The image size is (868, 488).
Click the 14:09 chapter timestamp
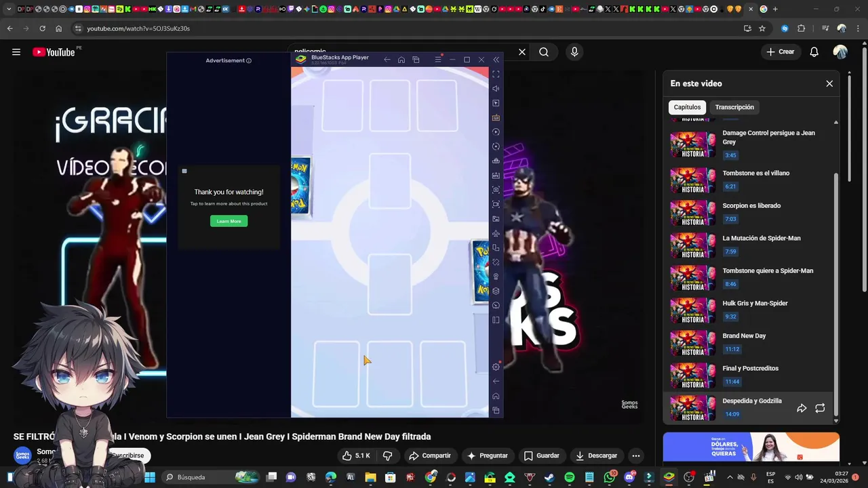732,414
